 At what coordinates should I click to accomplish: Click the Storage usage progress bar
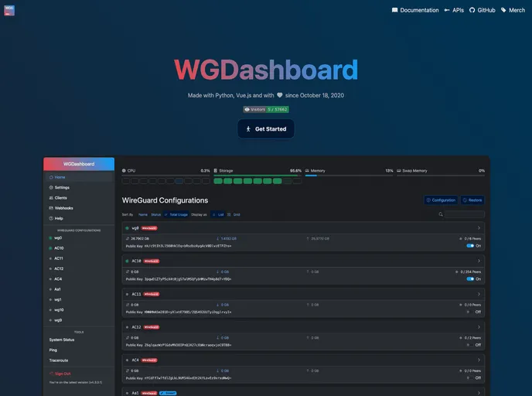(257, 176)
